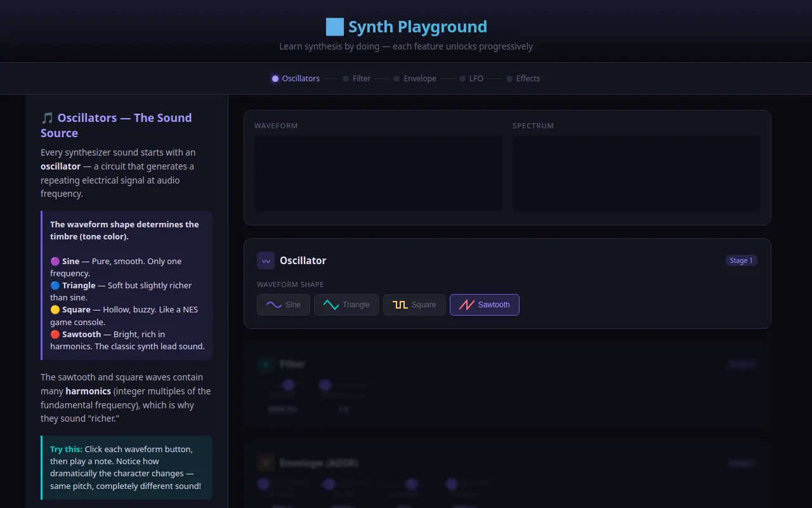The height and width of the screenshot is (508, 812).
Task: Click the 'WAVEFORM' display label
Action: tap(276, 126)
